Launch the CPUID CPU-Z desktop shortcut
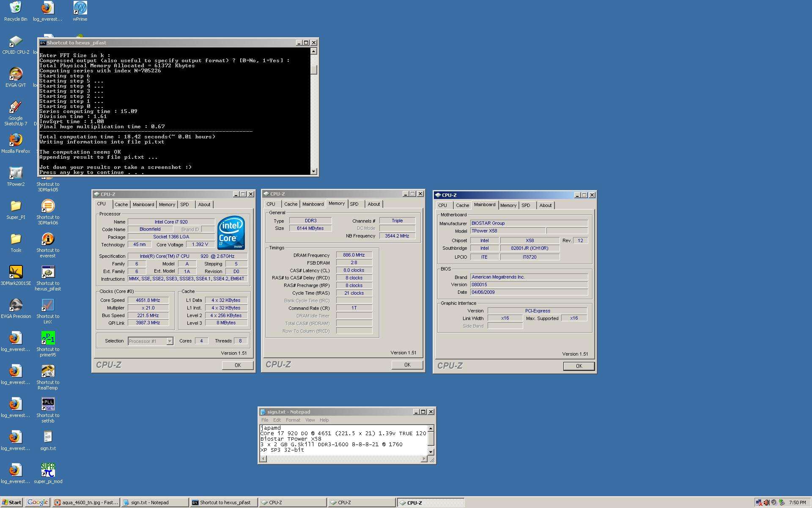This screenshot has height=508, width=812. click(x=16, y=45)
